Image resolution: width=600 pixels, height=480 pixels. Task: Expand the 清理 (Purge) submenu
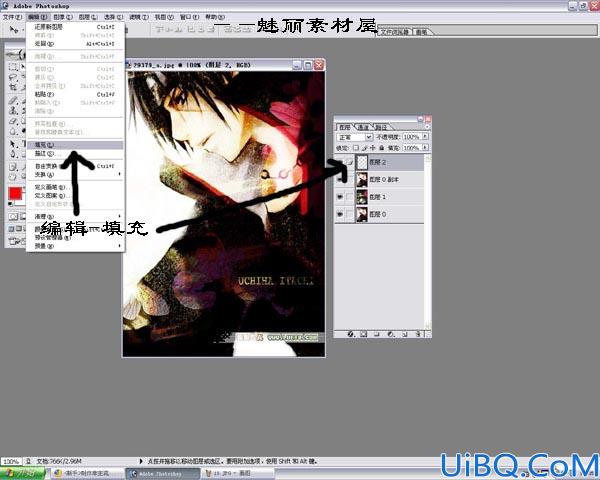tap(75, 216)
